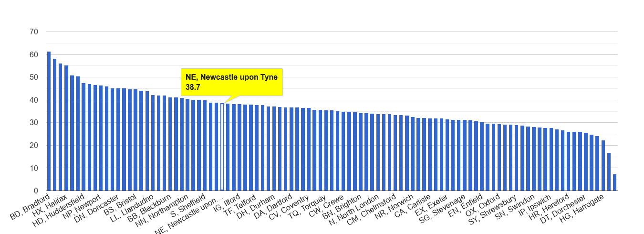This screenshot has width=644, height=234.
Task: Select the 'DH, Durham' axis label
Action: (x=256, y=205)
